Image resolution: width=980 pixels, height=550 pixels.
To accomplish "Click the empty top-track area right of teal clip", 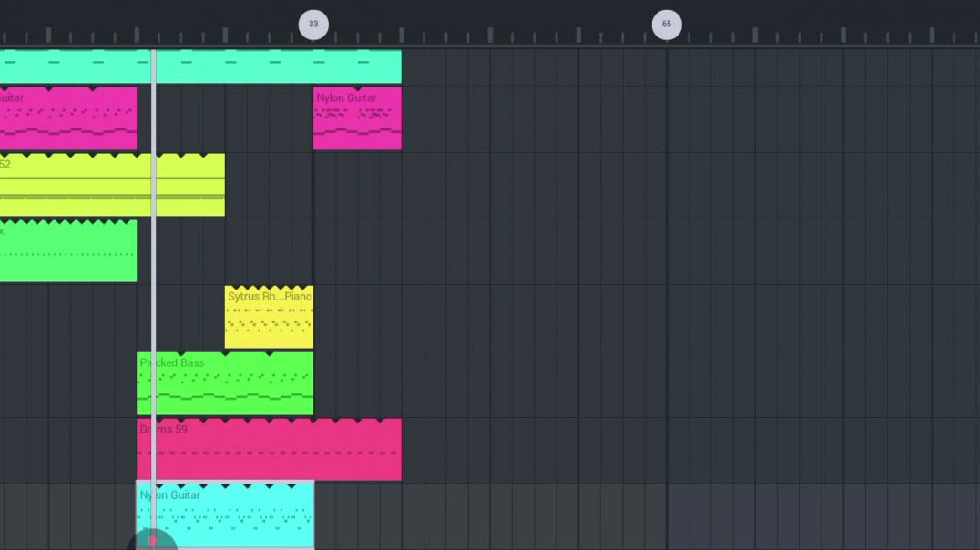I will pos(638,66).
